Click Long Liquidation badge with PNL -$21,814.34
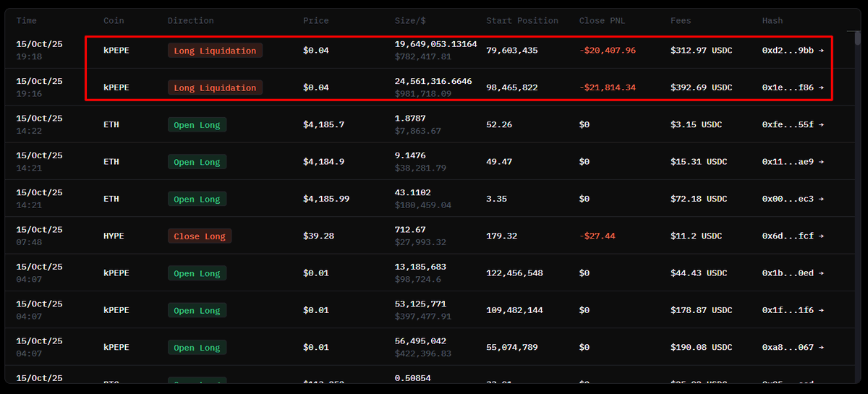This screenshot has height=394, width=868. click(215, 87)
